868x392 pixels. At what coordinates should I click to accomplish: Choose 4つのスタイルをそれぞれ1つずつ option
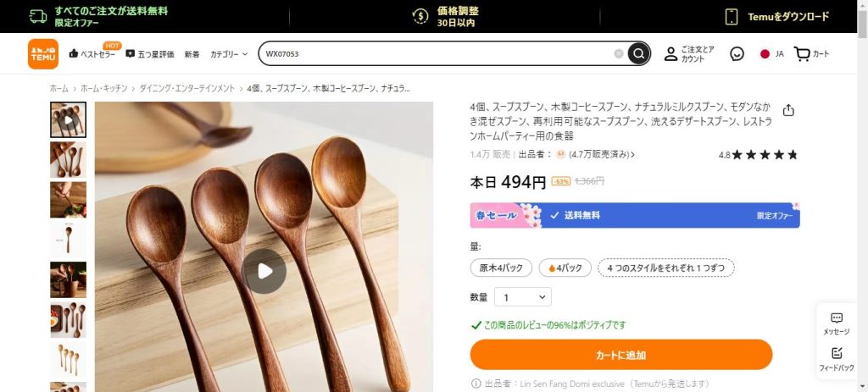pos(665,268)
